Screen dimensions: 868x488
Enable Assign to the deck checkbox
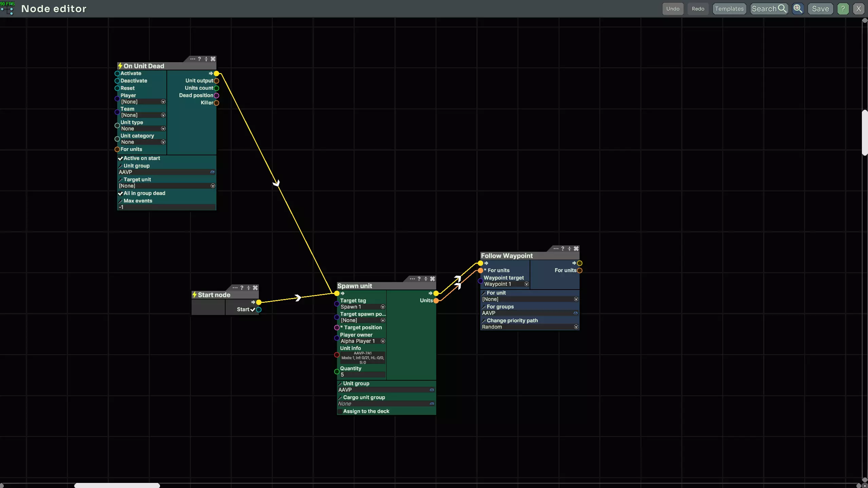point(340,411)
